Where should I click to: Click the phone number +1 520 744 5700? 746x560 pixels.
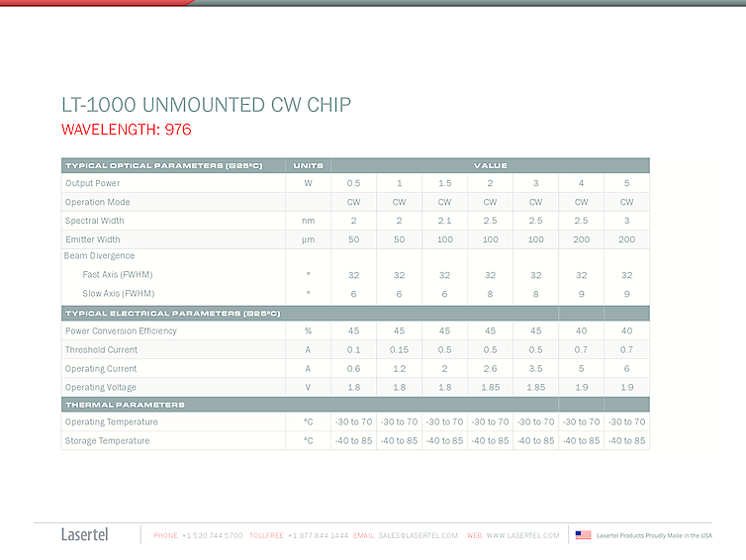[212, 535]
